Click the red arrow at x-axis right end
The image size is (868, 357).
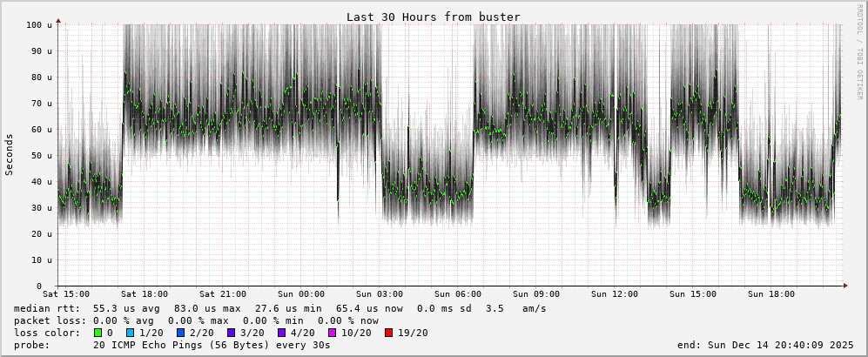click(844, 286)
